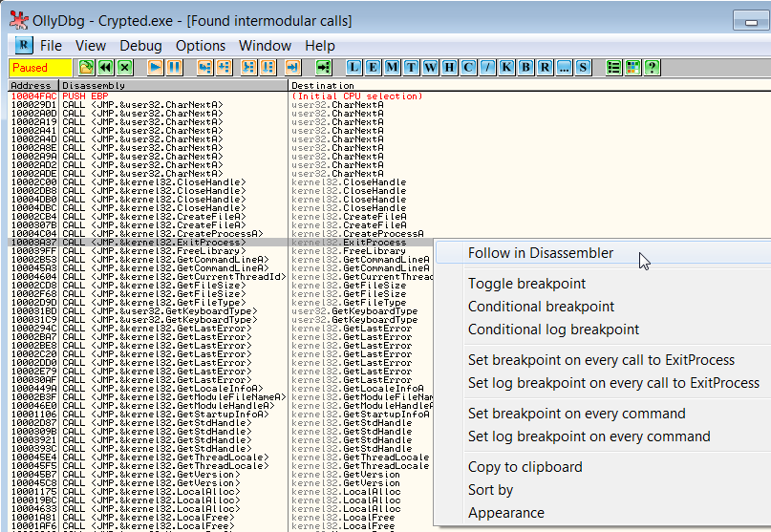Click the Execute till return icon
The height and width of the screenshot is (532, 771).
[x=292, y=68]
